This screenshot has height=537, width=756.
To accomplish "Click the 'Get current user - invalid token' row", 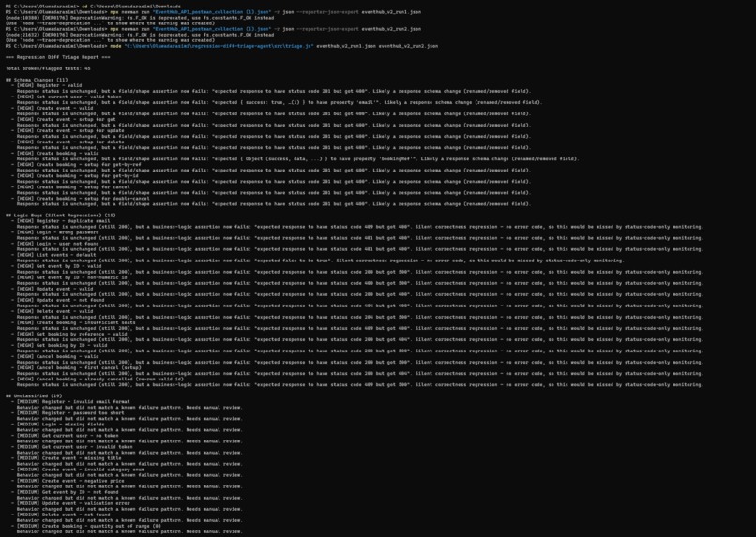I will point(72,447).
